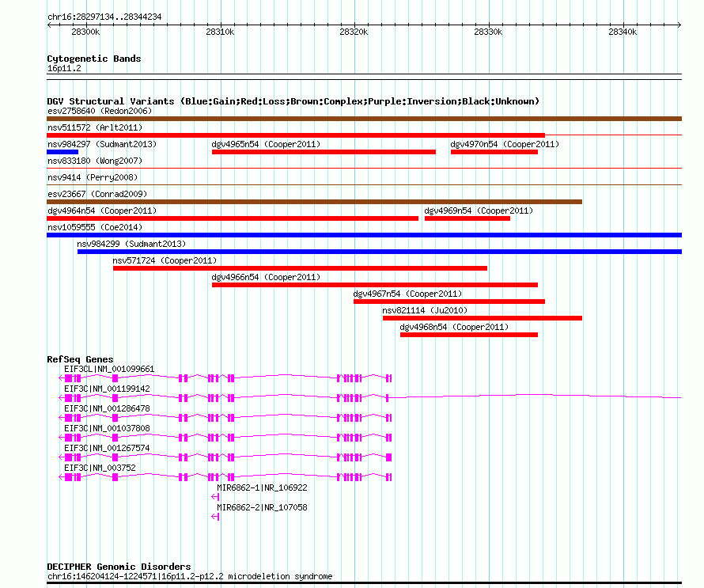Open the EIF3C|NM_001267574 gene label
704x588 pixels.
pos(107,448)
